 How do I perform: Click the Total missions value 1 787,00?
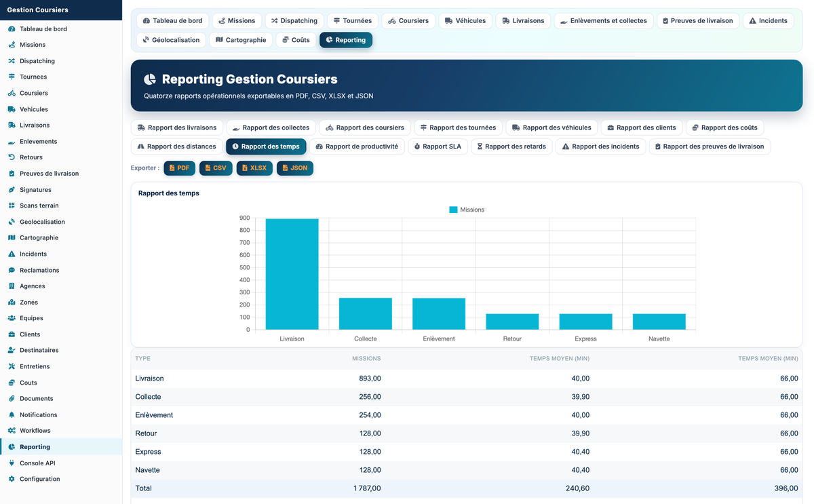(367, 488)
